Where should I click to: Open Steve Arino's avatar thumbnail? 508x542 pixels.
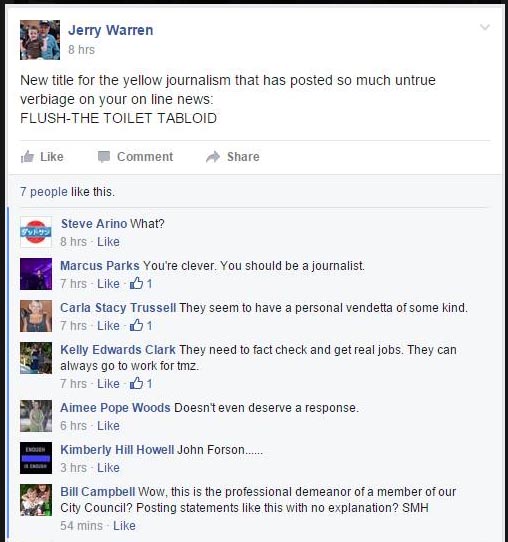tap(36, 232)
